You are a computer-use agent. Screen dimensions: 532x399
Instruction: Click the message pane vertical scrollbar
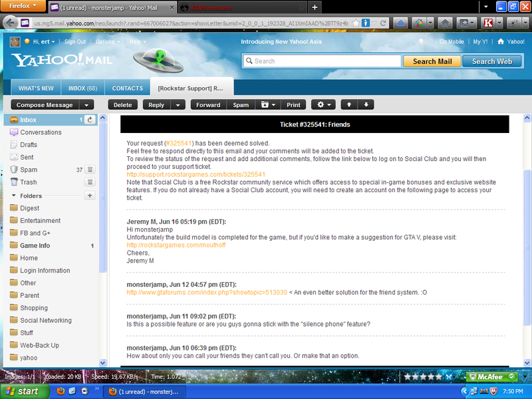click(x=527, y=247)
